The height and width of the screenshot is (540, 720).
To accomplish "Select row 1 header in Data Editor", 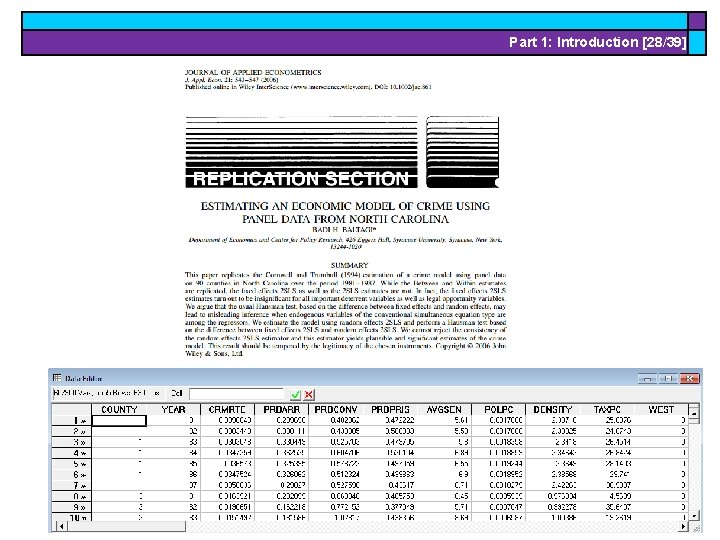I will click(x=72, y=420).
